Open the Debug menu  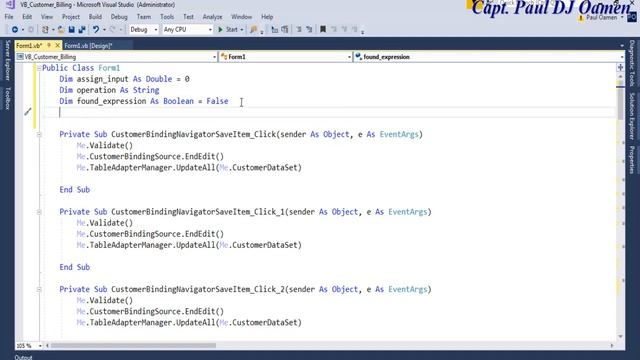point(119,17)
